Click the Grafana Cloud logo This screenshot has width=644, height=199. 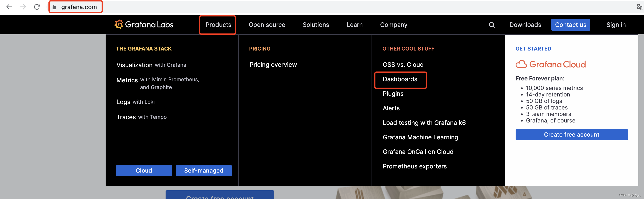click(551, 64)
